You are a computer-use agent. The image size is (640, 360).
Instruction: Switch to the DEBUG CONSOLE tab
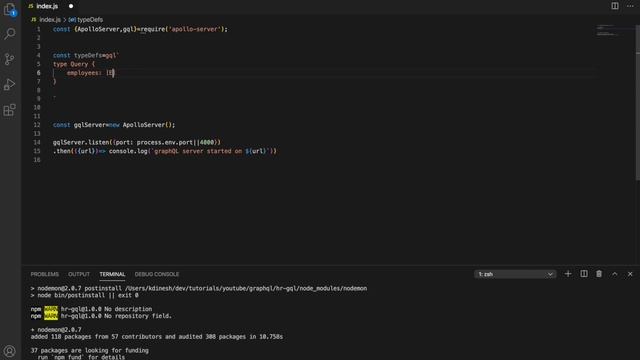157,274
